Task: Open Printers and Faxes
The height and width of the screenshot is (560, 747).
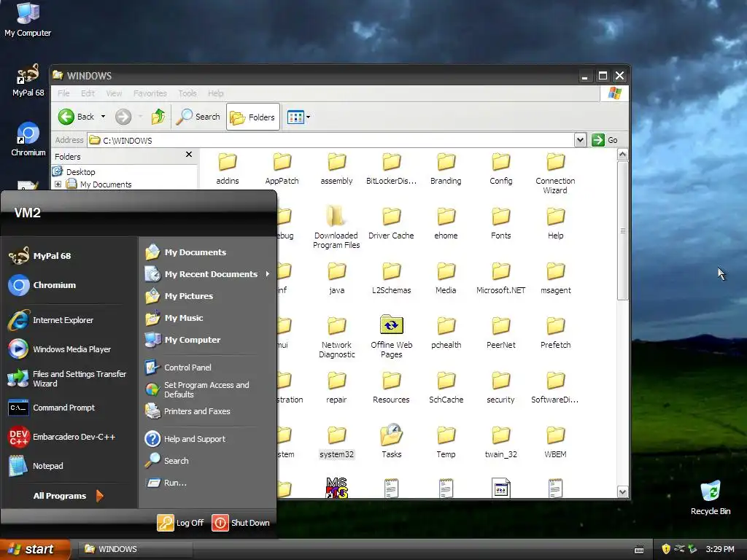Action: click(x=187, y=411)
